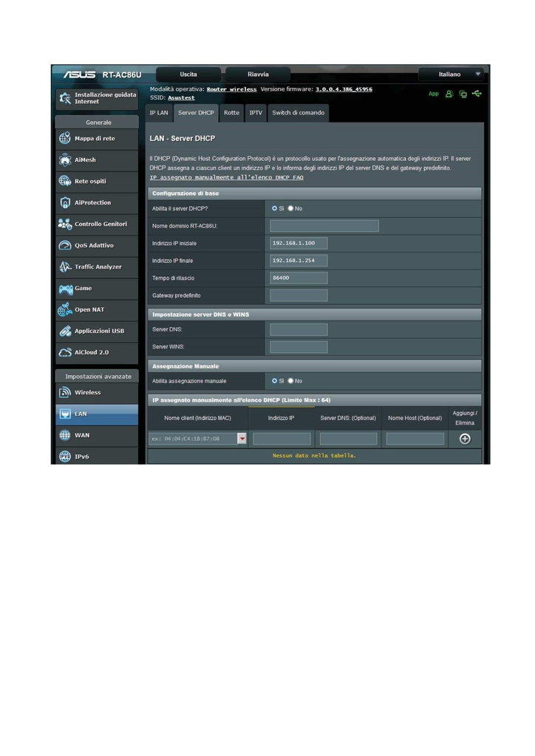Click the AiCloud 2.0 cloud icon

point(64,352)
